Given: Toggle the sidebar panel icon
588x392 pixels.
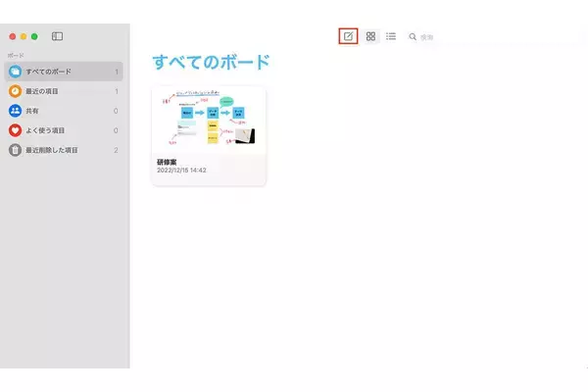Looking at the screenshot, I should pyautogui.click(x=57, y=36).
